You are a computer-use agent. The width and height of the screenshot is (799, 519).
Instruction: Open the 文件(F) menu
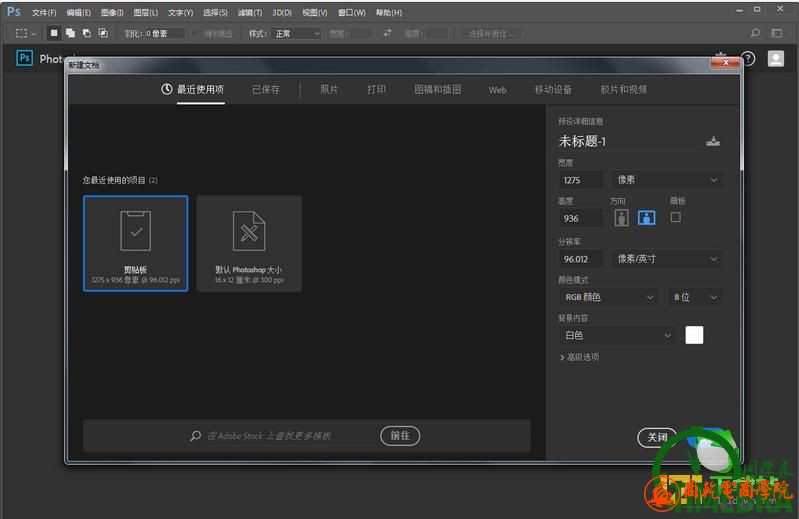click(x=44, y=12)
